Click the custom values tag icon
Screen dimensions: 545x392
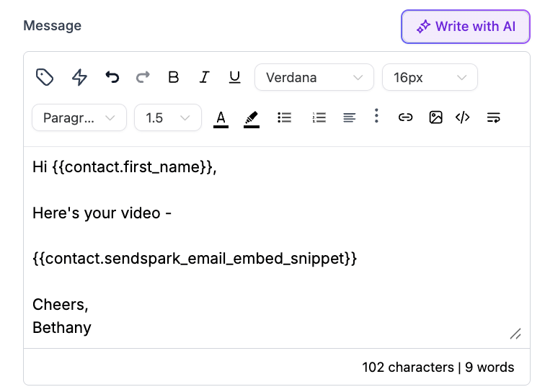click(x=45, y=77)
